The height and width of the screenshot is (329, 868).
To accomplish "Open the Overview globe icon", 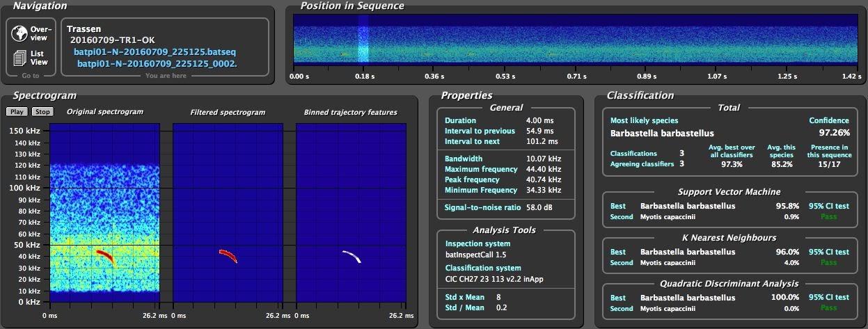I will 19,33.
